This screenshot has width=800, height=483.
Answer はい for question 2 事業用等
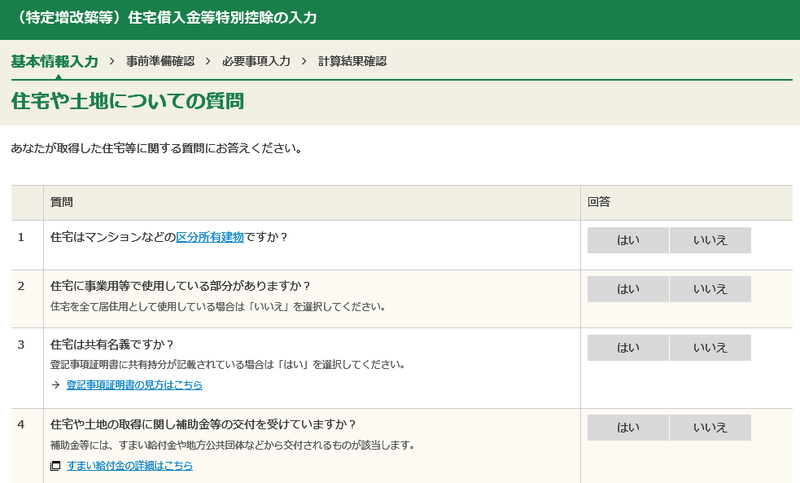[628, 289]
